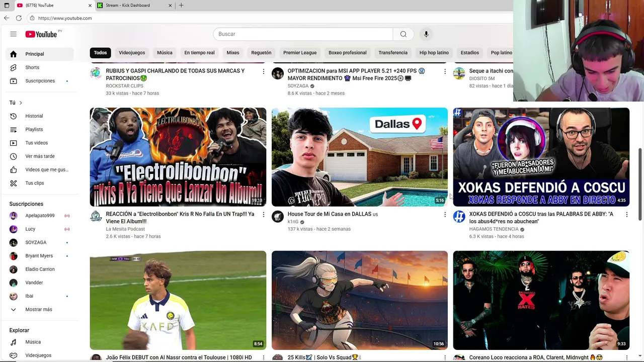Select the Todos filter chip
644x362 pixels.
click(x=100, y=53)
